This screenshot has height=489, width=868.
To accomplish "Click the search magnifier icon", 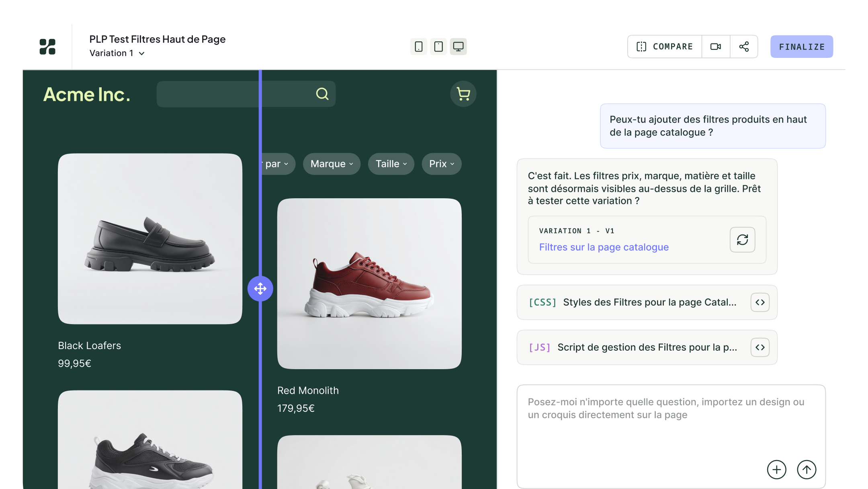I will click(322, 94).
